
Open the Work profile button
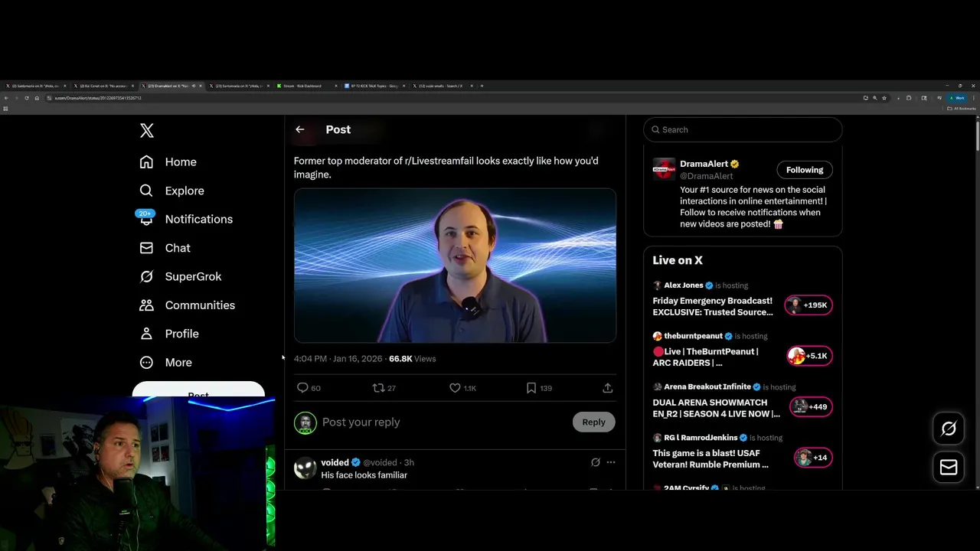957,98
